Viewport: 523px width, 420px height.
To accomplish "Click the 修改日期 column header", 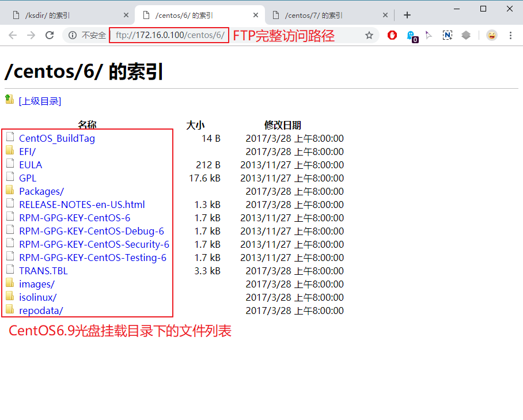I will point(283,125).
